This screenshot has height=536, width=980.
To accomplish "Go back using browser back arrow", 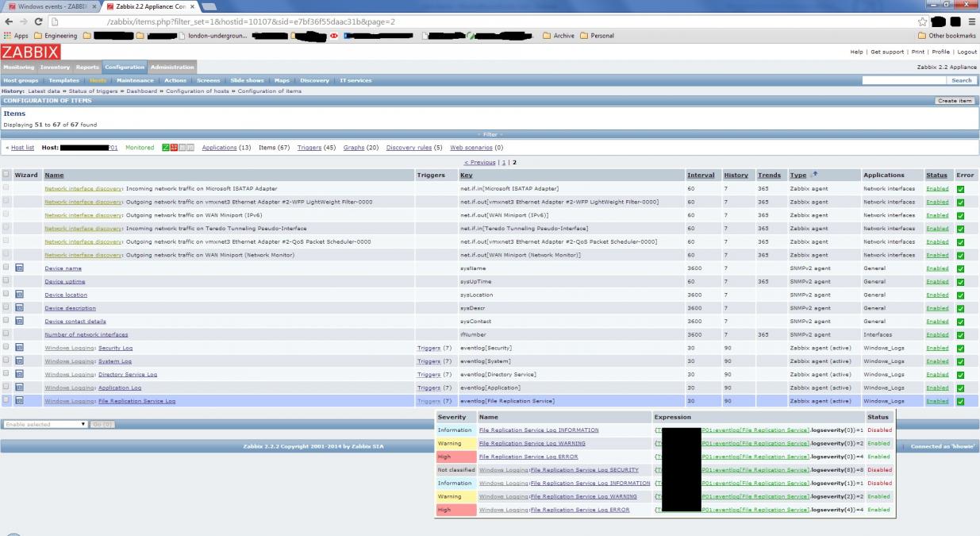I will (8, 21).
